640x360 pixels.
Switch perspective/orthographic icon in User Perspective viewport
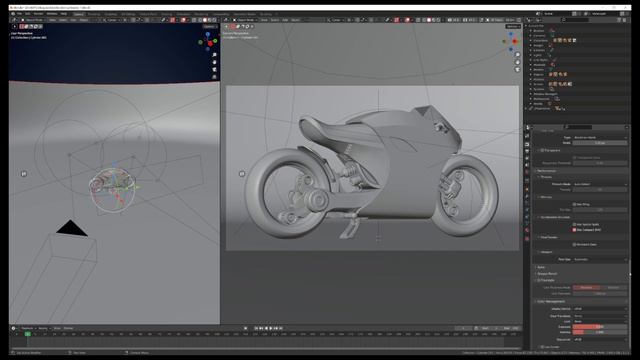[214, 77]
